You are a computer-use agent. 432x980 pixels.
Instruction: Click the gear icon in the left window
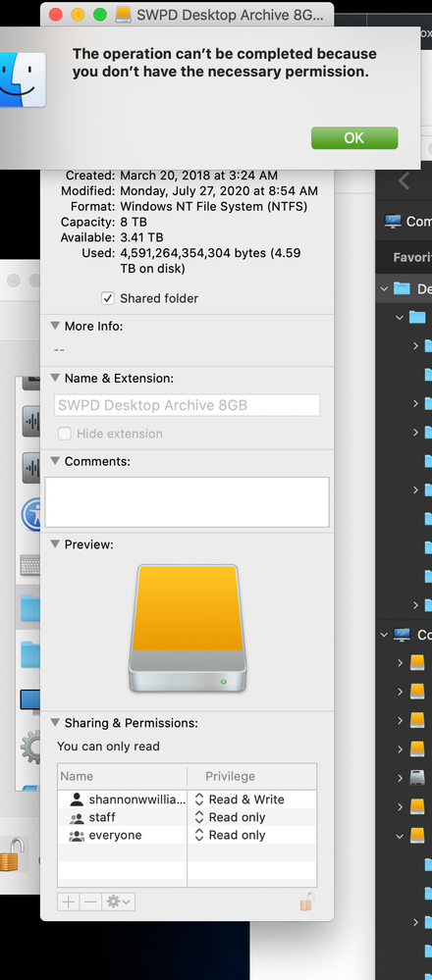click(x=30, y=748)
